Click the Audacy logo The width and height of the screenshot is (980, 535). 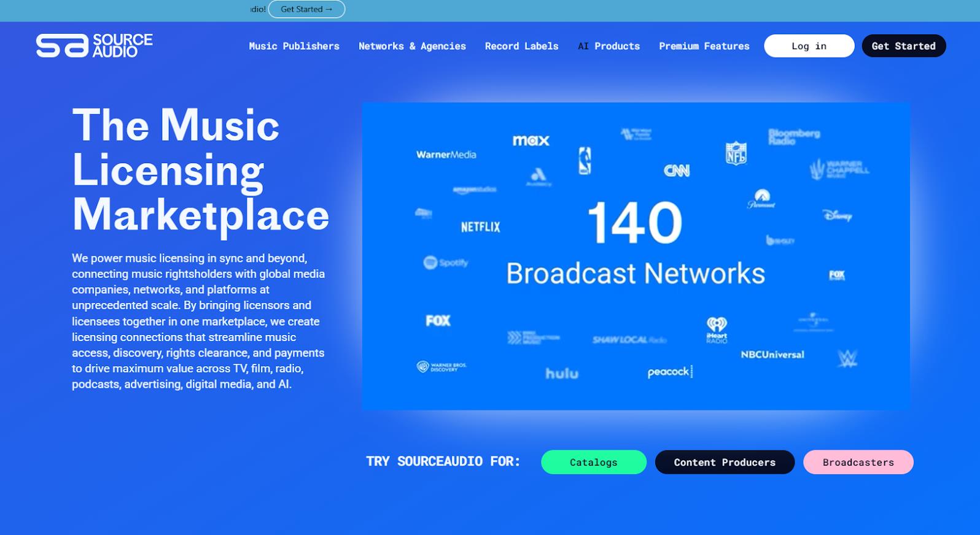(x=539, y=177)
